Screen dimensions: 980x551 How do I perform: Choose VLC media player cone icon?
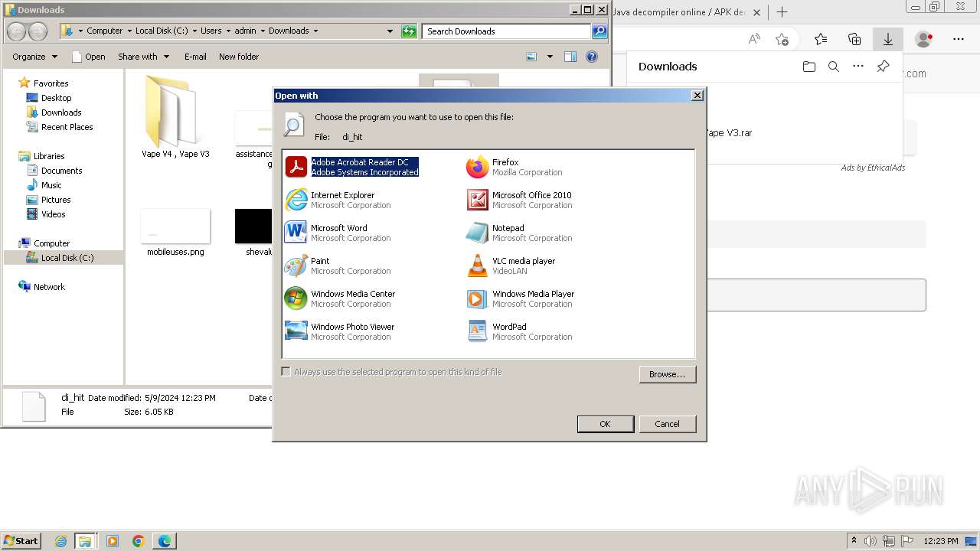point(477,266)
